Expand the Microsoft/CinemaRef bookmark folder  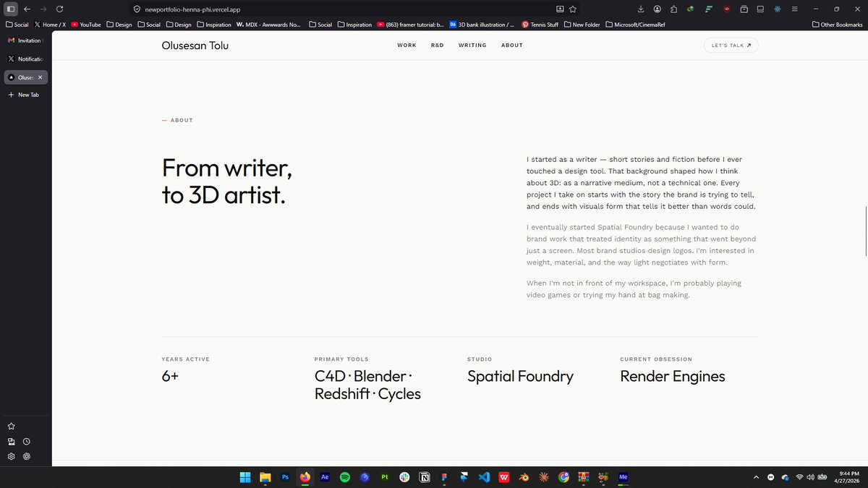[635, 24]
